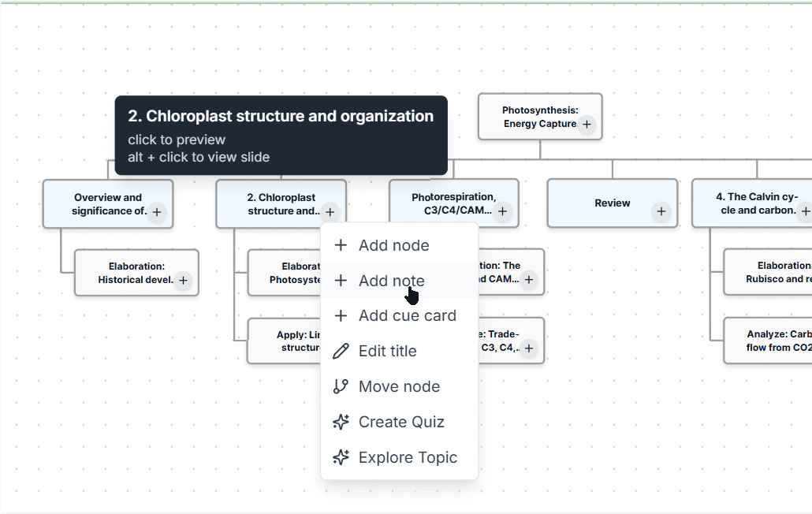Click the plus icon on The Calvin cycle node
This screenshot has width=812, height=514.
806,211
